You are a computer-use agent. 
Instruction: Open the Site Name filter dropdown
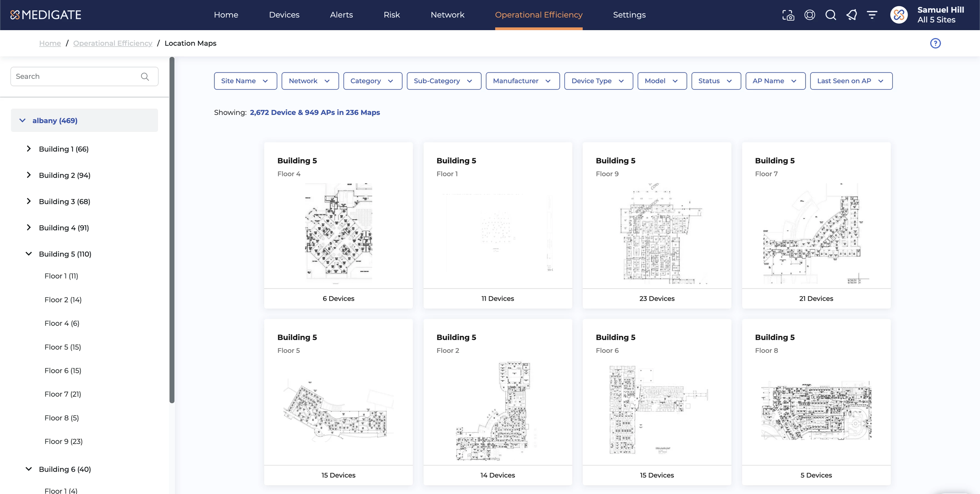pyautogui.click(x=245, y=81)
